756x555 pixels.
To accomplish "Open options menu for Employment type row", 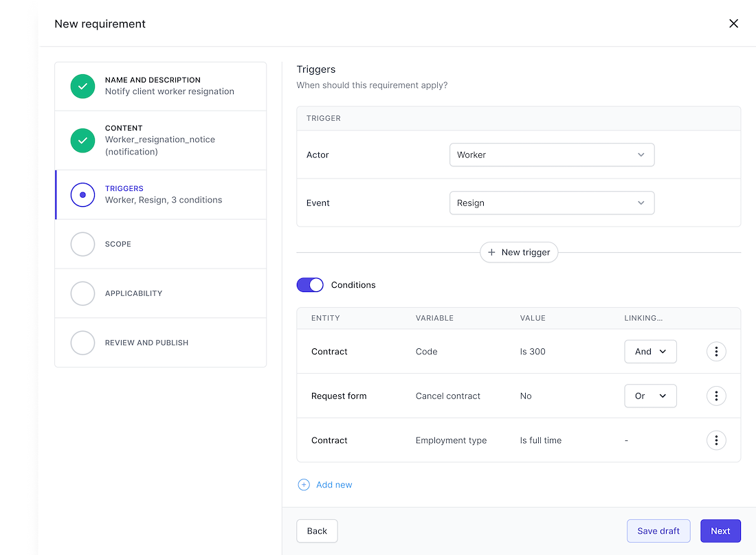I will coord(716,440).
